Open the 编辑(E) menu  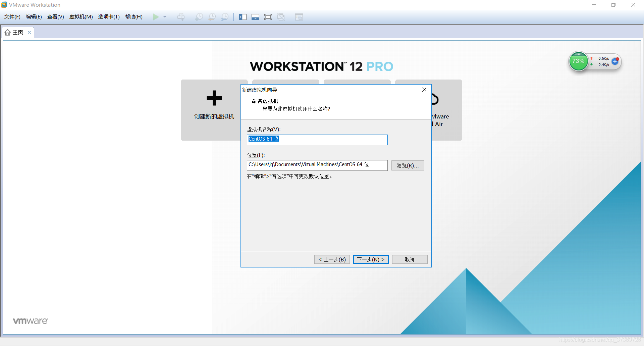(x=34, y=17)
